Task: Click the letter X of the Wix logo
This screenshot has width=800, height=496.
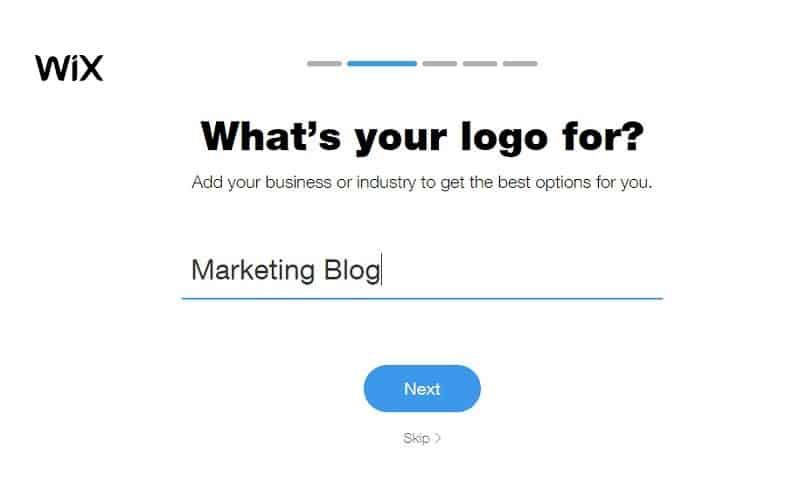Action: (91, 68)
